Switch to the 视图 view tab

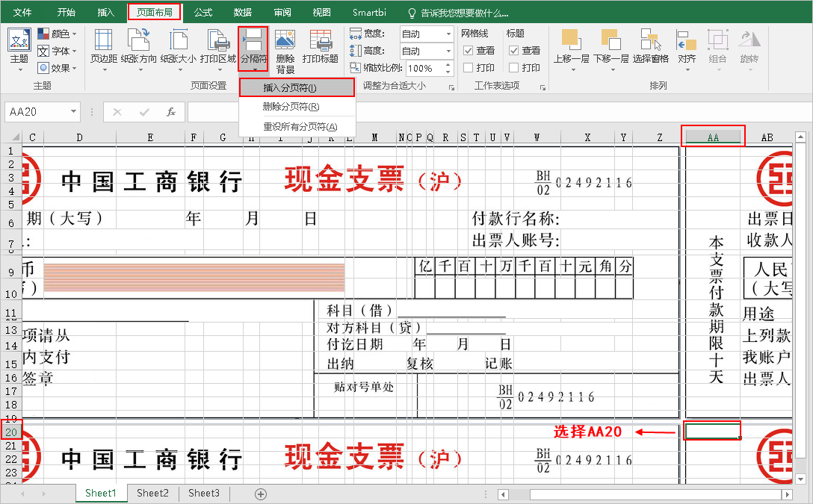pos(322,13)
